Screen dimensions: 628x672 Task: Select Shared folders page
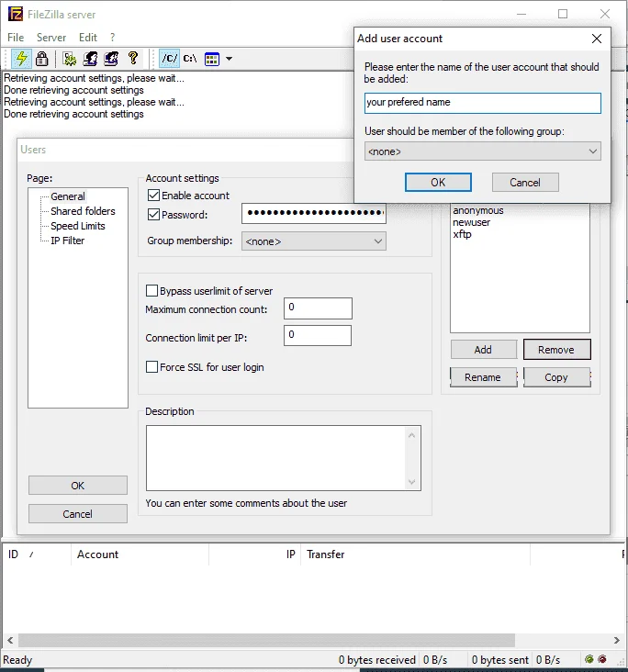[83, 211]
